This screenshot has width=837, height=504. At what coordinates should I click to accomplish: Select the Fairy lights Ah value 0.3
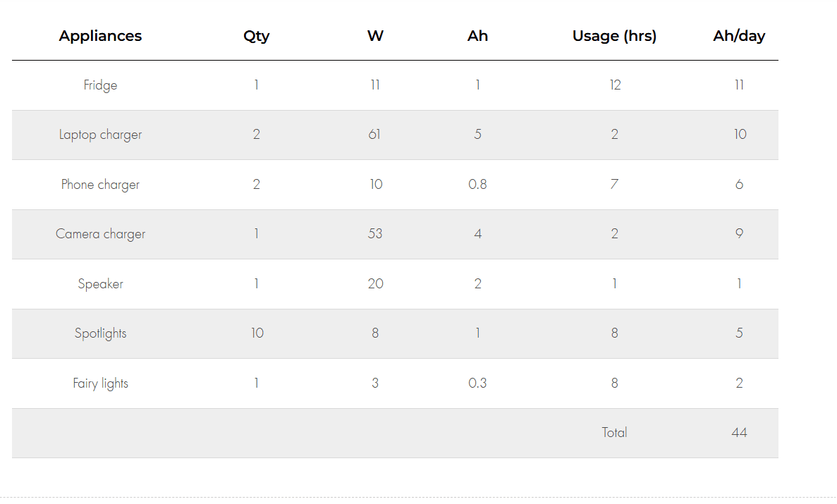click(478, 383)
